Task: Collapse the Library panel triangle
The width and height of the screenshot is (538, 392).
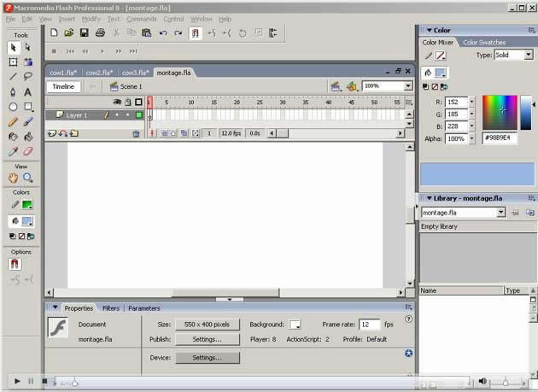Action: point(429,198)
